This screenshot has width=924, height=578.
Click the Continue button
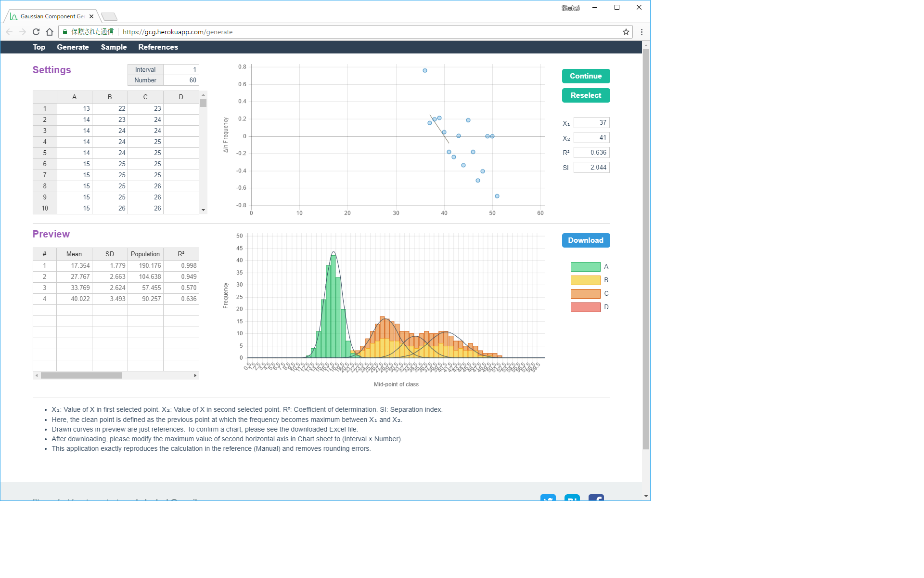586,76
